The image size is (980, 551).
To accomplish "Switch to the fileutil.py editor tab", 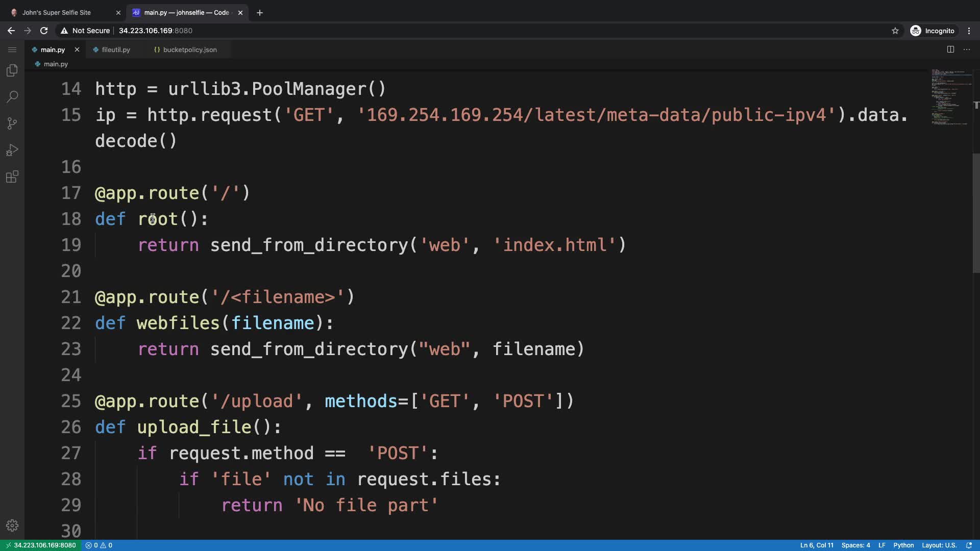I will 115,49.
